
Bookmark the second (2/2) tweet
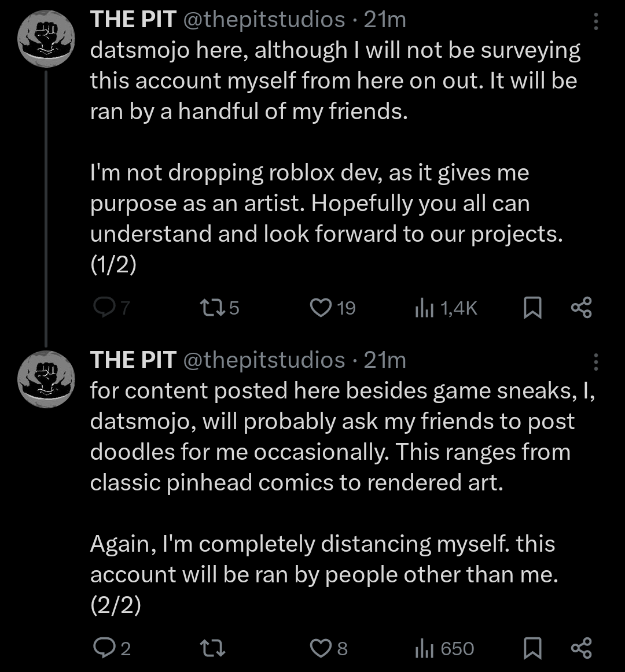532,648
